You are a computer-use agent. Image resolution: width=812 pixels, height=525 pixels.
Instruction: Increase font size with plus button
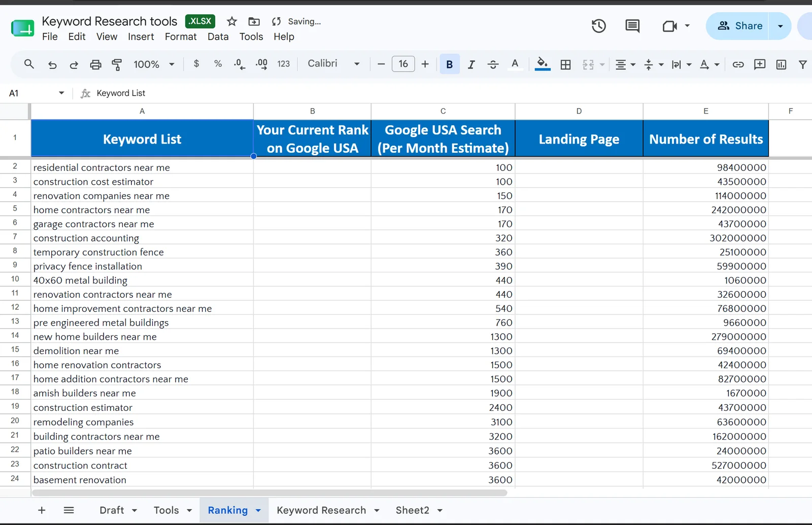(425, 64)
